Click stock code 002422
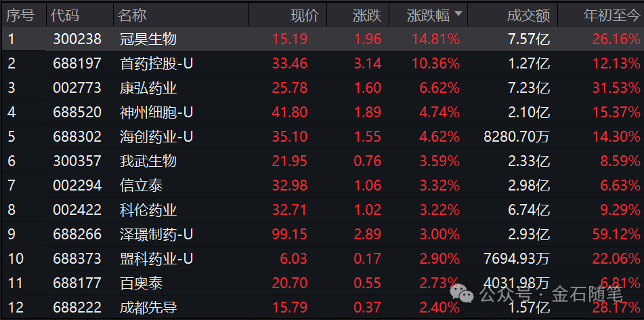 coord(77,210)
